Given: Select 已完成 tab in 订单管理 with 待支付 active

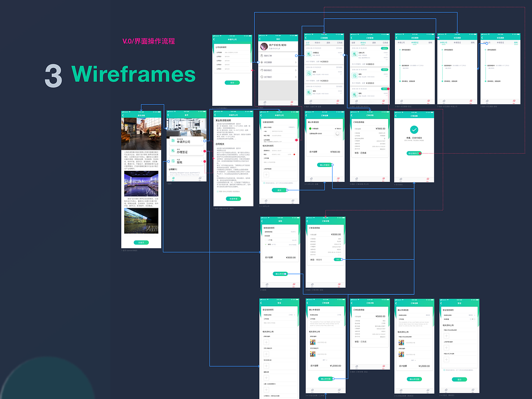Looking at the screenshot, I should 385,43.
